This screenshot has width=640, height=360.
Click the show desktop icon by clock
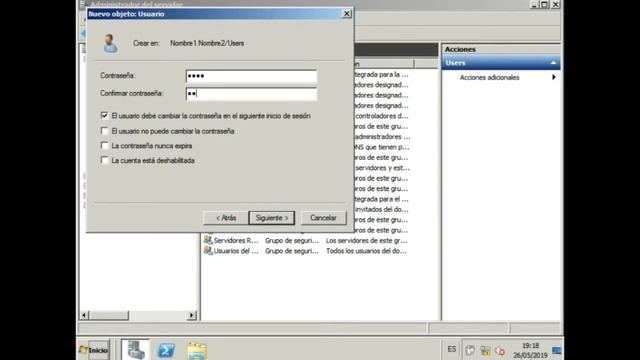pyautogui.click(x=556, y=350)
